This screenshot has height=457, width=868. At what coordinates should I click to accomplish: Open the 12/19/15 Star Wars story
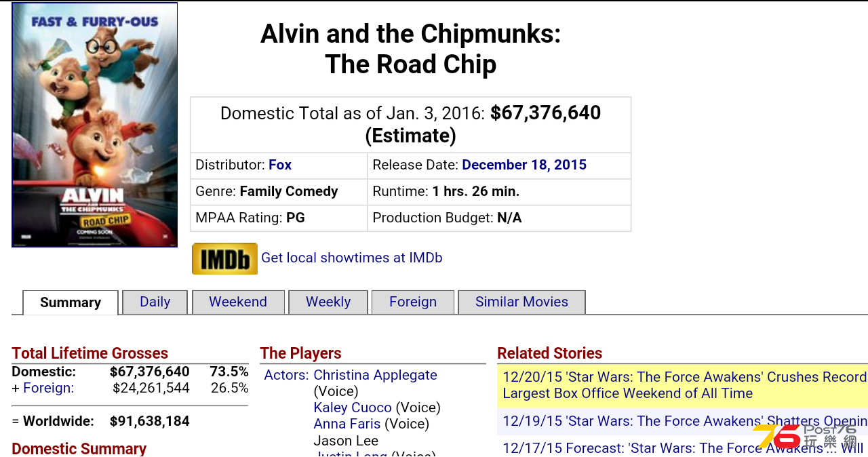tap(685, 421)
